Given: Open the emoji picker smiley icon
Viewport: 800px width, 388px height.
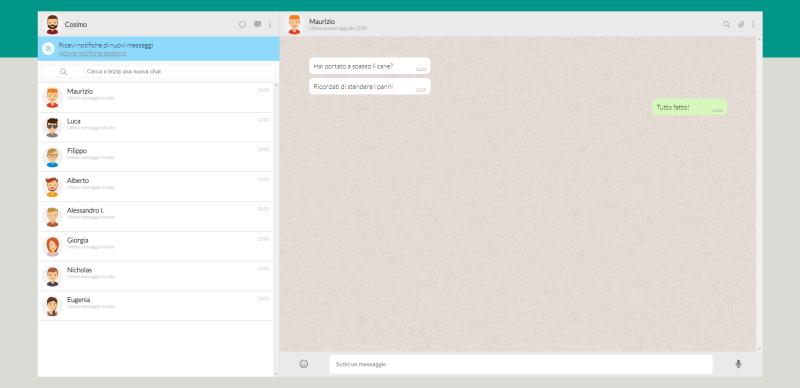Looking at the screenshot, I should (304, 364).
